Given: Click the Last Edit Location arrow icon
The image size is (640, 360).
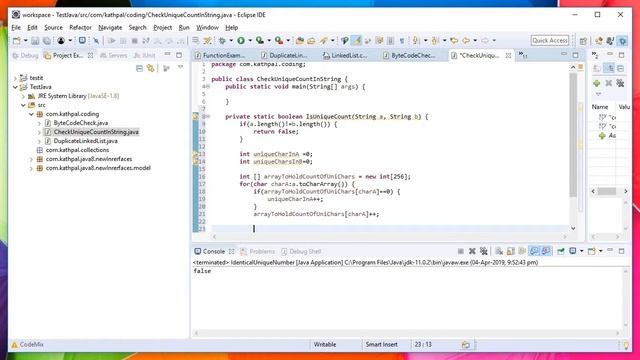Looking at the screenshot, I should [x=454, y=40].
